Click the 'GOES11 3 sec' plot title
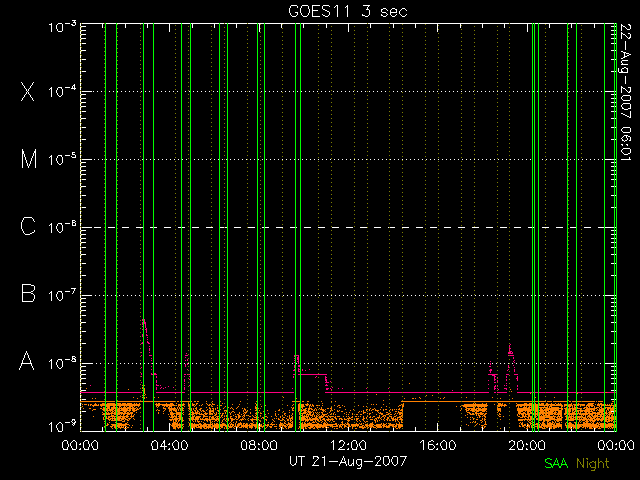The width and height of the screenshot is (640, 480). point(348,11)
